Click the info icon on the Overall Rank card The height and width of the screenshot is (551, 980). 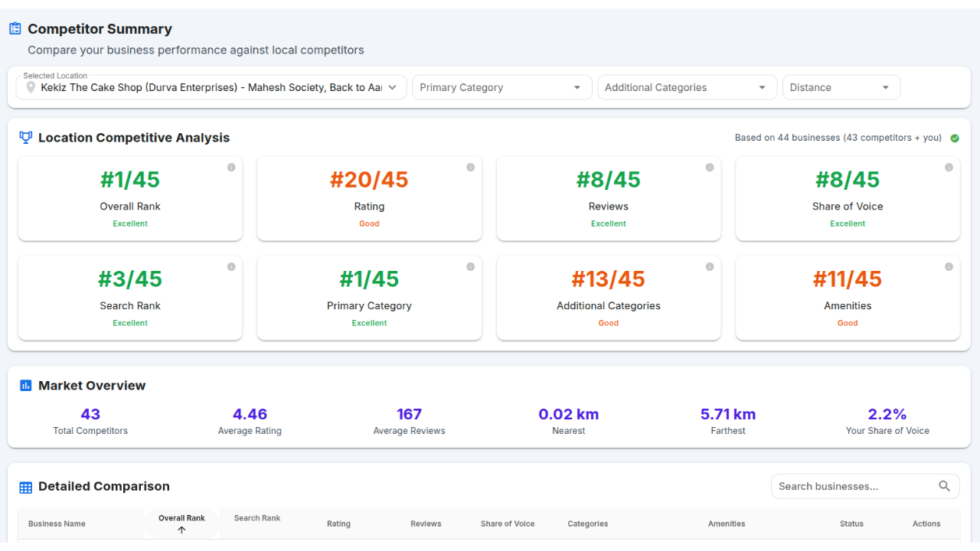[x=231, y=166]
